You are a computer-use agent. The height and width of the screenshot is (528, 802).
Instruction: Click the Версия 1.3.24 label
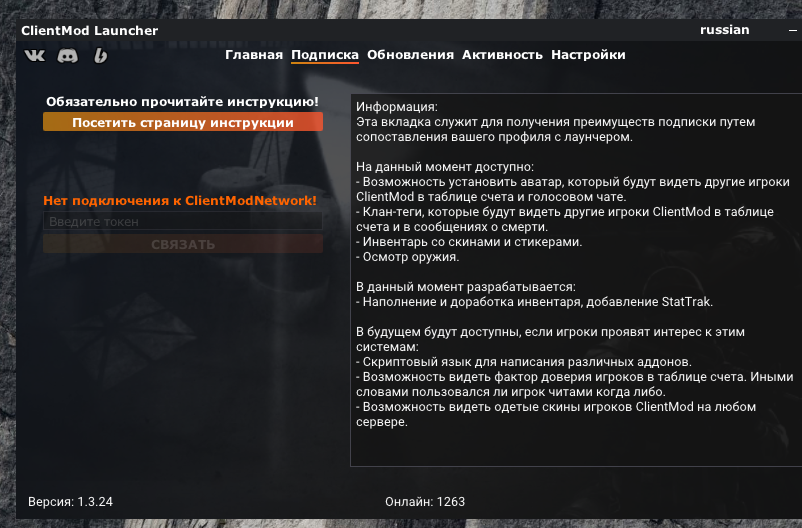[x=70, y=501]
